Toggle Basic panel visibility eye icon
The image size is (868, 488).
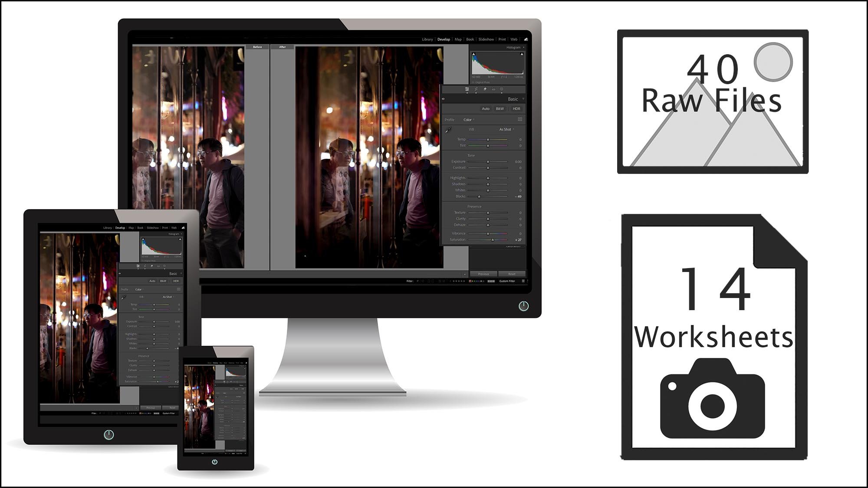[443, 99]
